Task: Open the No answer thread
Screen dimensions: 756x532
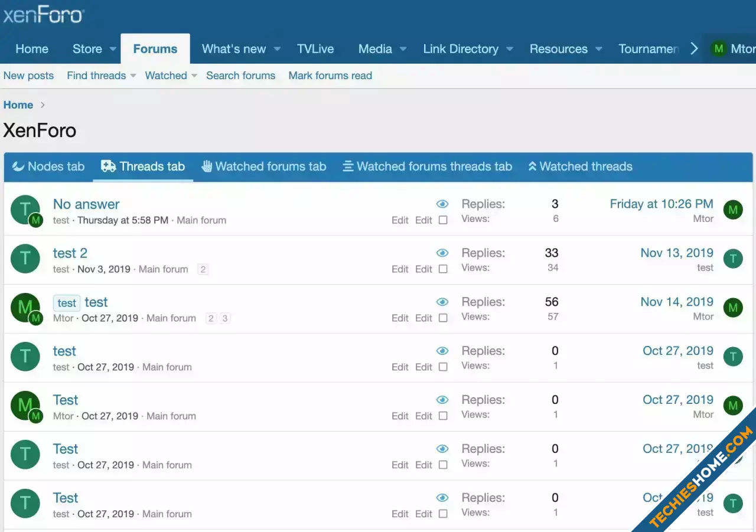Action: tap(86, 204)
